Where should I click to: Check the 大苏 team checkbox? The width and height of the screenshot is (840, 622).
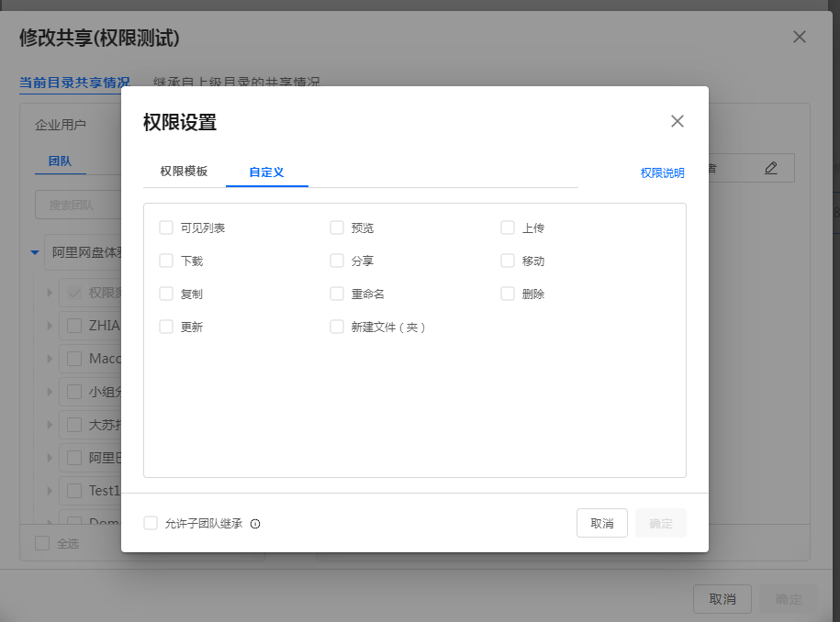pos(74,425)
